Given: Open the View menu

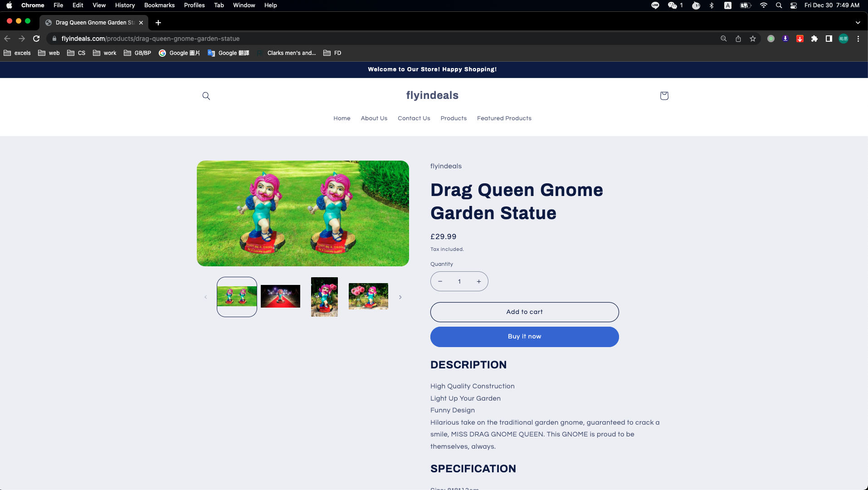Looking at the screenshot, I should 99,5.
